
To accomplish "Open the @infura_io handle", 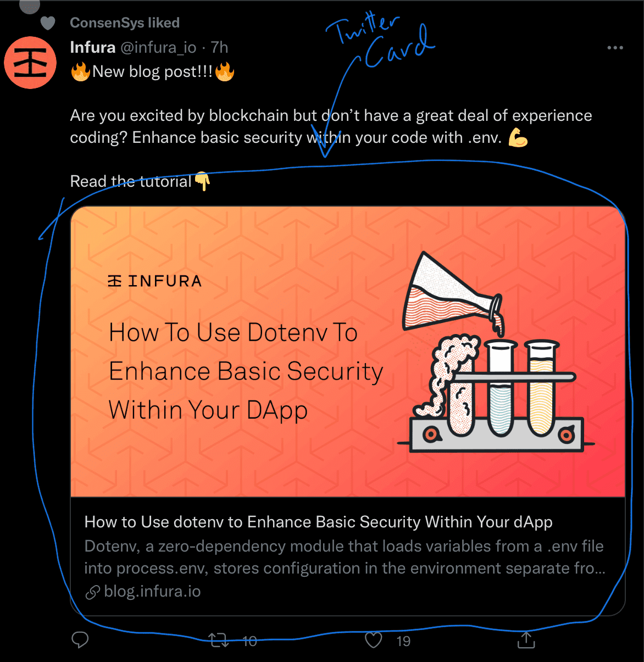I will 158,48.
